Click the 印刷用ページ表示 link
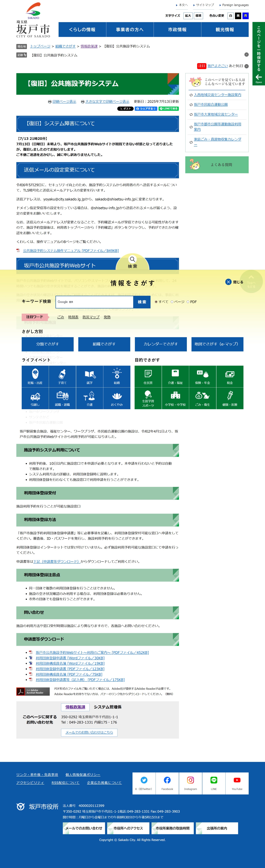The height and width of the screenshot is (868, 265). [x=64, y=101]
